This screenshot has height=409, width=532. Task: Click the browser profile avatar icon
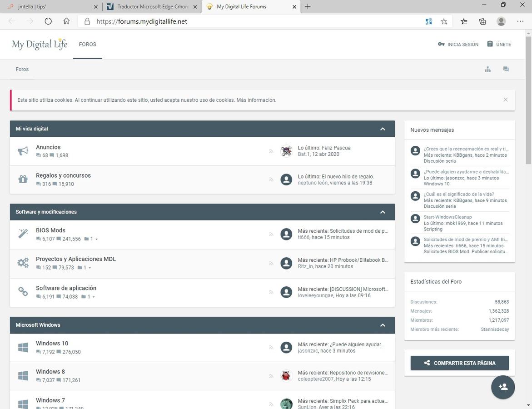501,21
